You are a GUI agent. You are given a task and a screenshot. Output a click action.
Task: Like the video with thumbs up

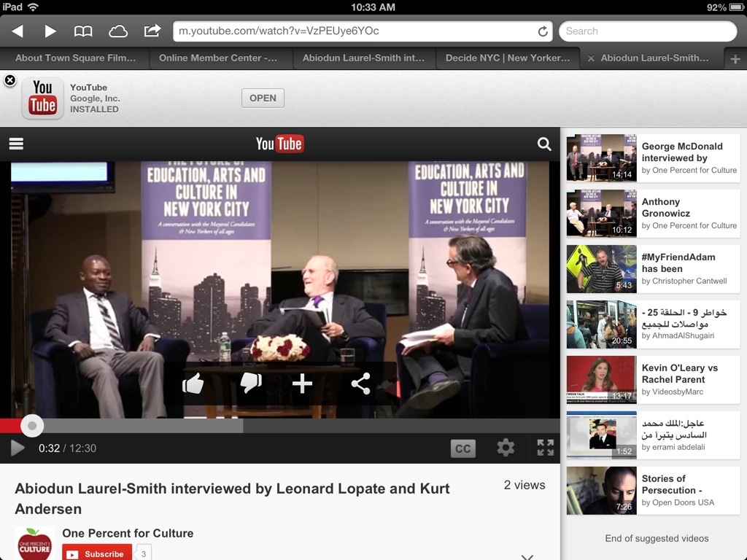click(193, 384)
